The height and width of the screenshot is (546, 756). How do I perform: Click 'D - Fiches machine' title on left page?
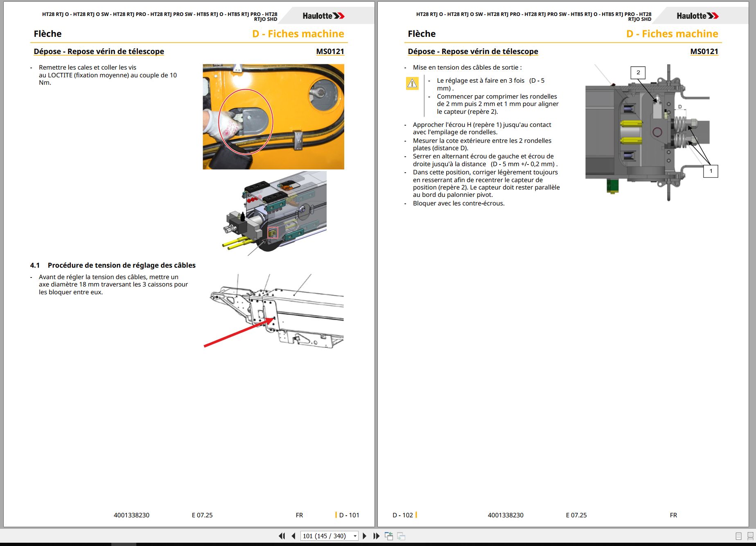point(298,34)
